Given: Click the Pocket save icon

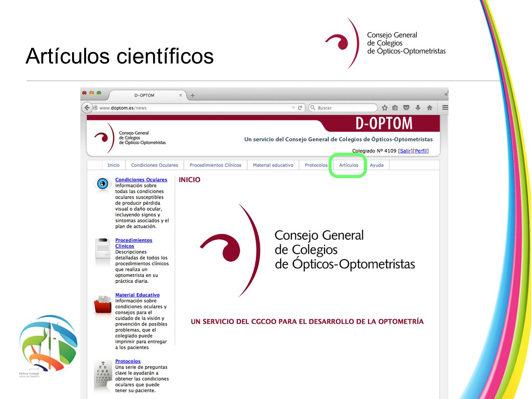Looking at the screenshot, I should 406,108.
